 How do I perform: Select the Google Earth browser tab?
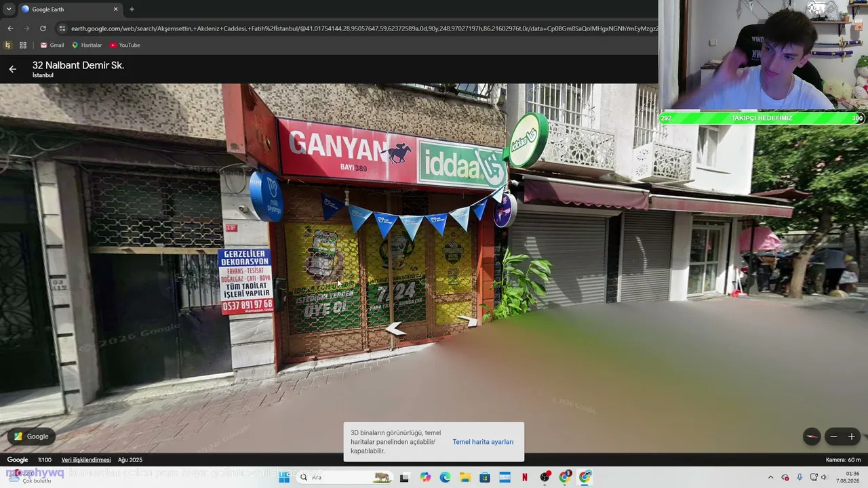(x=70, y=9)
